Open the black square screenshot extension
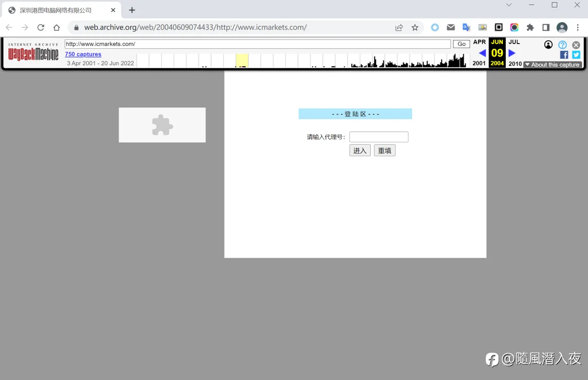The width and height of the screenshot is (588, 380). pyautogui.click(x=498, y=28)
